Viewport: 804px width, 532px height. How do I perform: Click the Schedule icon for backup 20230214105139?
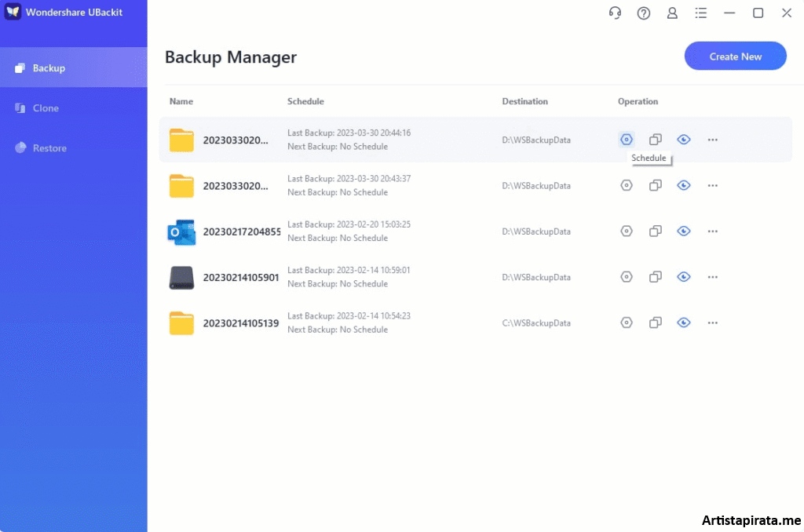[626, 322]
